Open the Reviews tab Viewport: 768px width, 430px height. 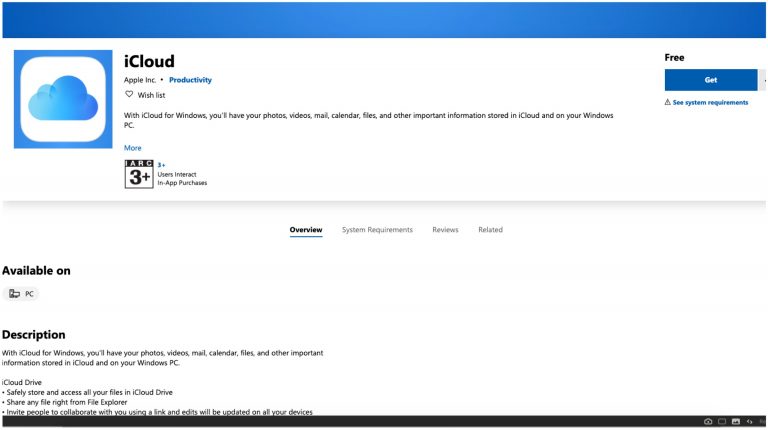pos(445,230)
